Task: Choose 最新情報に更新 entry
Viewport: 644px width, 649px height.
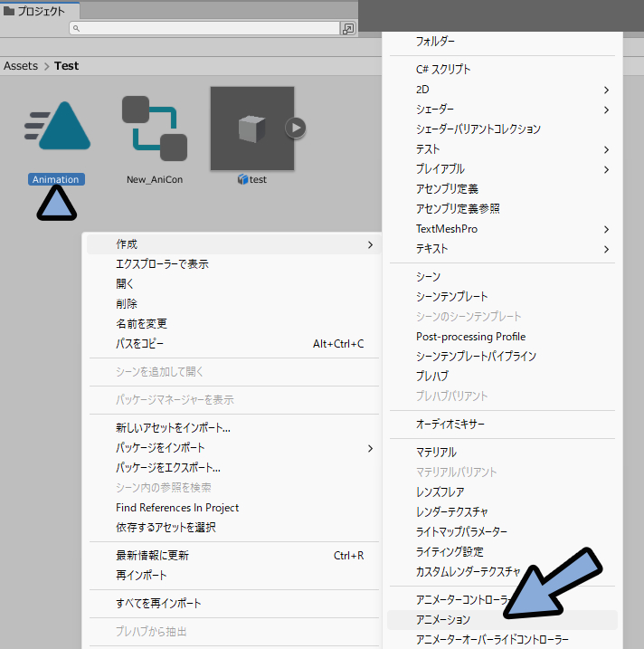Action: pos(234,556)
